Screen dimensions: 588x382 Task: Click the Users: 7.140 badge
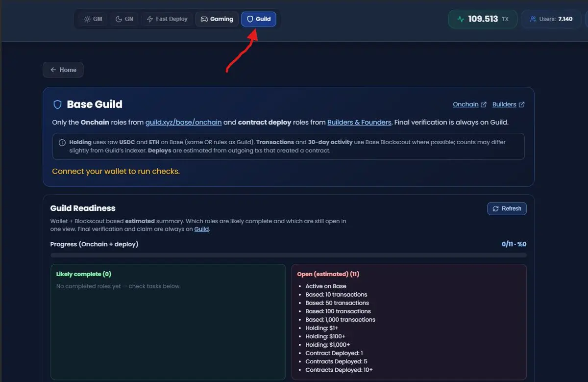pyautogui.click(x=551, y=19)
